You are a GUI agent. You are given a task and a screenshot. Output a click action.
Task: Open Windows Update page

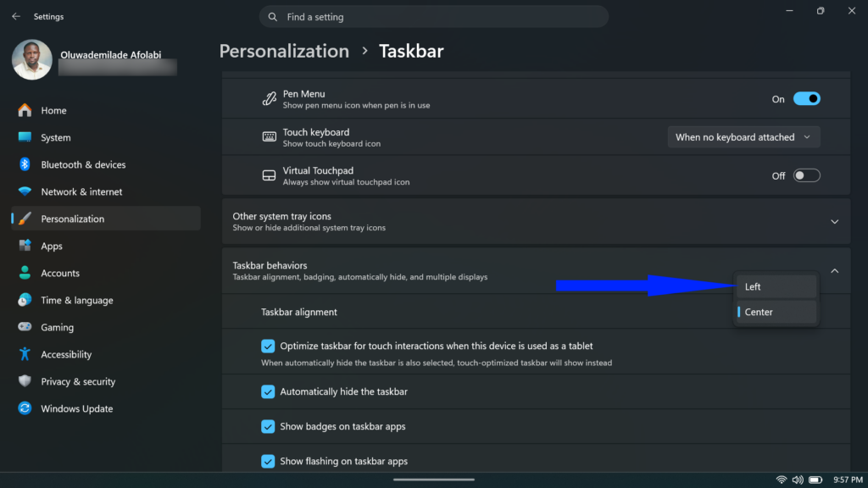[106, 408]
